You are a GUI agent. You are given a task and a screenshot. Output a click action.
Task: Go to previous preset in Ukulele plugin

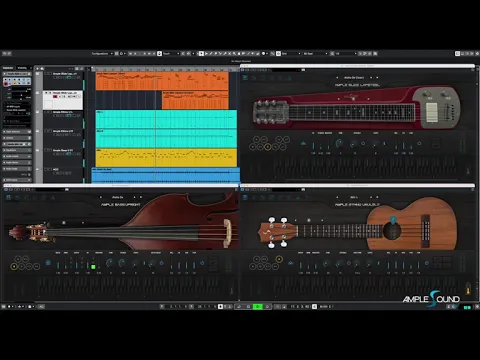coord(337,197)
